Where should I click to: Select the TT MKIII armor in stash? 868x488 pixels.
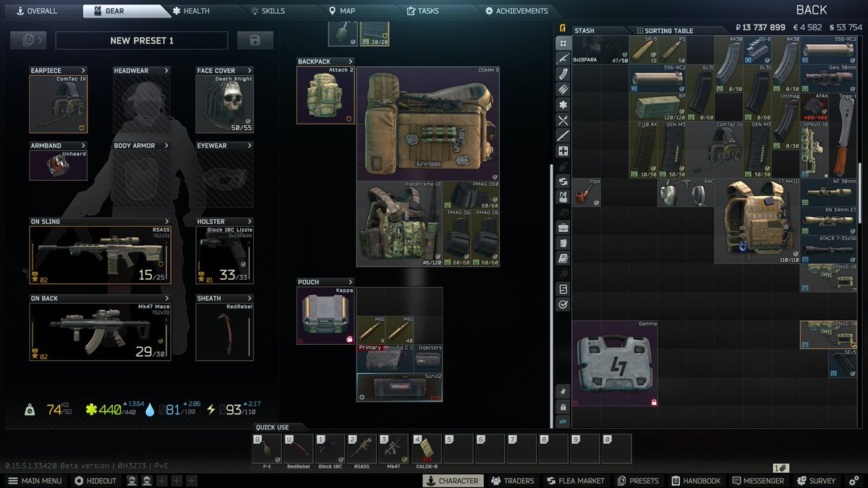757,221
